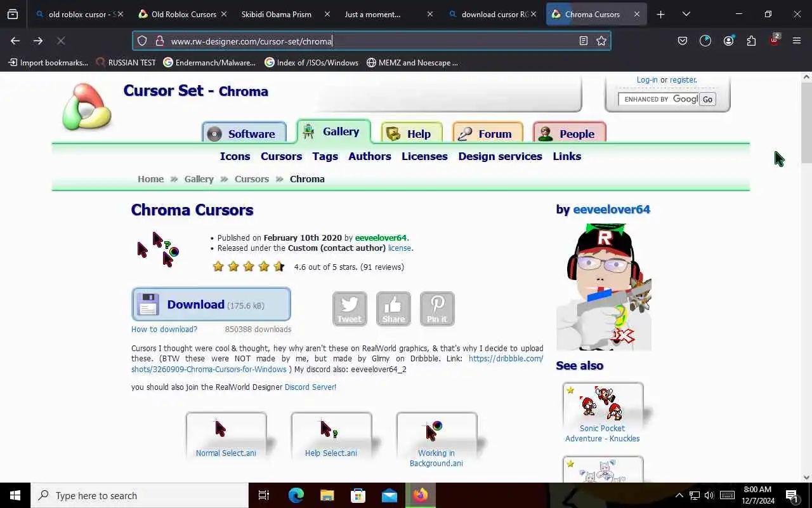Open the Help section tab
This screenshot has width=812, height=508.
tap(412, 133)
